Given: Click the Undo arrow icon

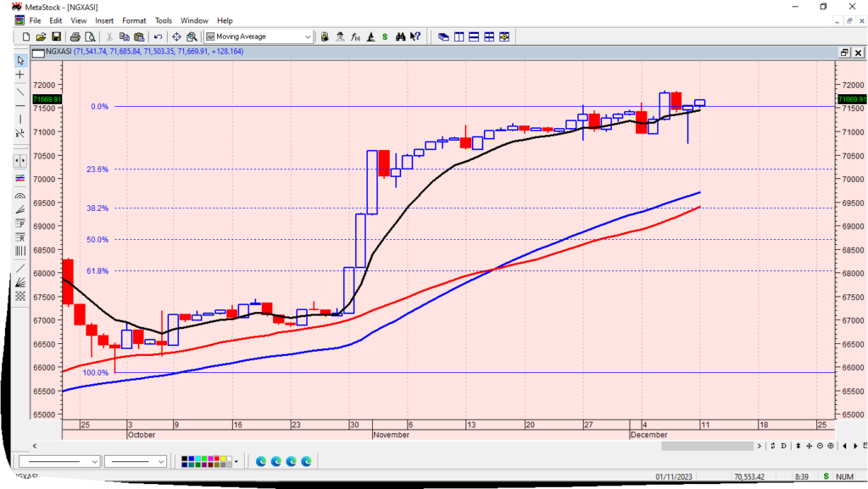Looking at the screenshot, I should click(x=158, y=36).
